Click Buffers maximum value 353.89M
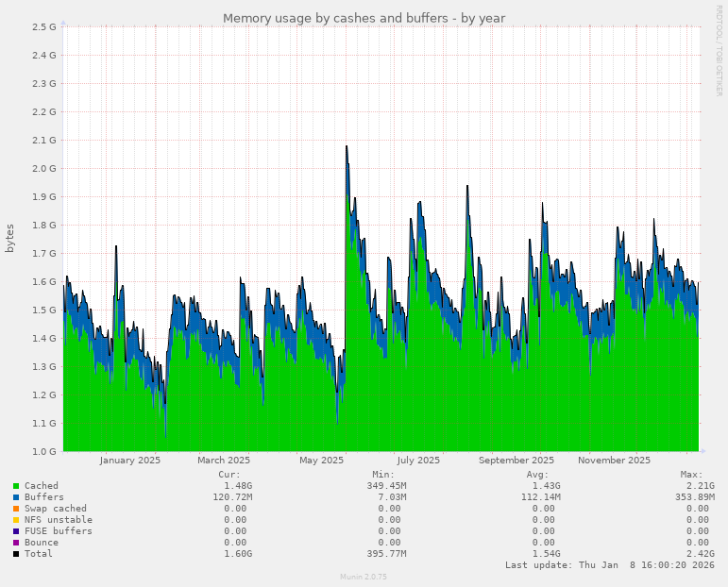 tap(695, 497)
